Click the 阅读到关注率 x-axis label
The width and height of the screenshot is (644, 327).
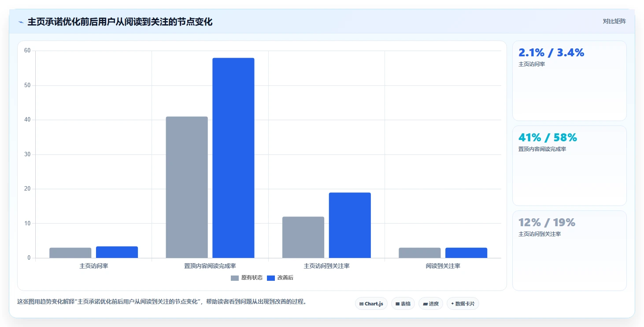(x=443, y=266)
